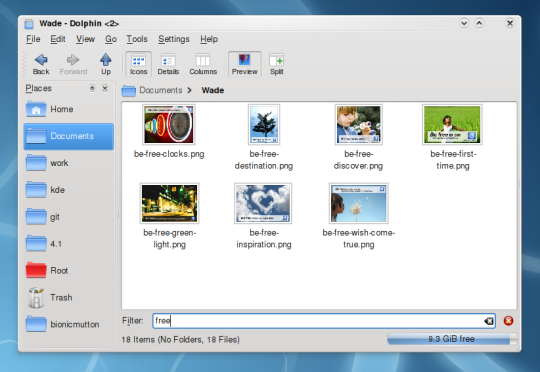Click the be-free-discover.png file name
The height and width of the screenshot is (372, 540).
pyautogui.click(x=358, y=160)
